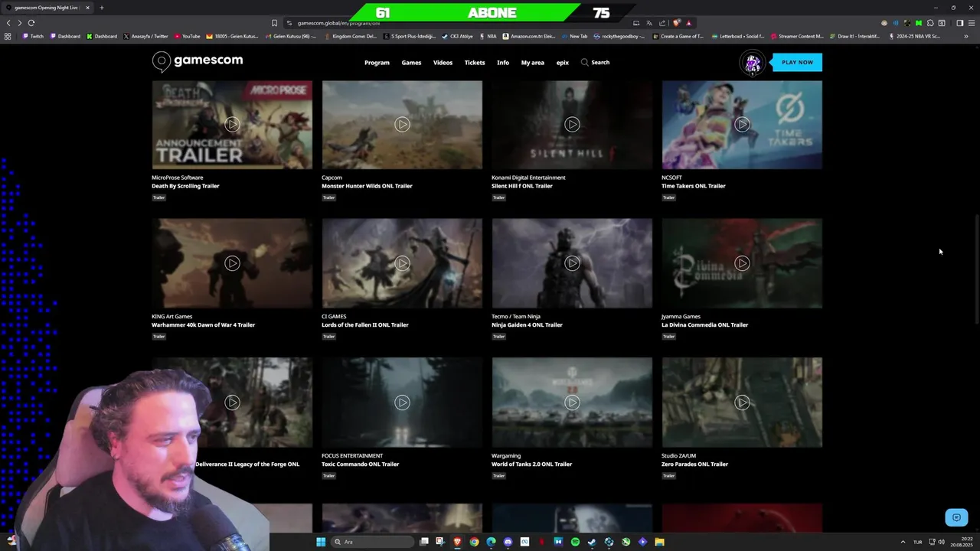Open the Videos menu
The image size is (980, 551).
coord(443,63)
